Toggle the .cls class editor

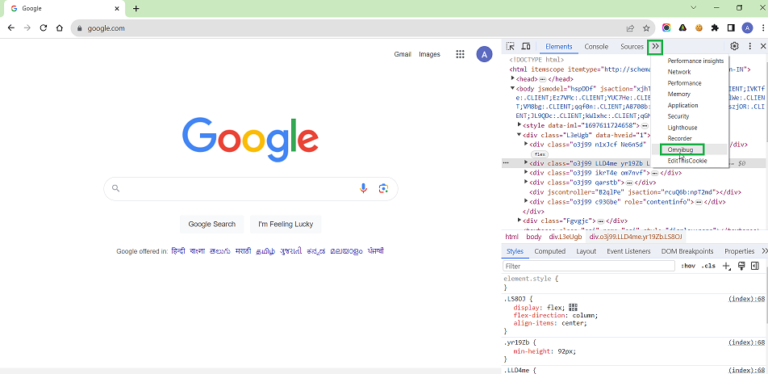point(708,266)
